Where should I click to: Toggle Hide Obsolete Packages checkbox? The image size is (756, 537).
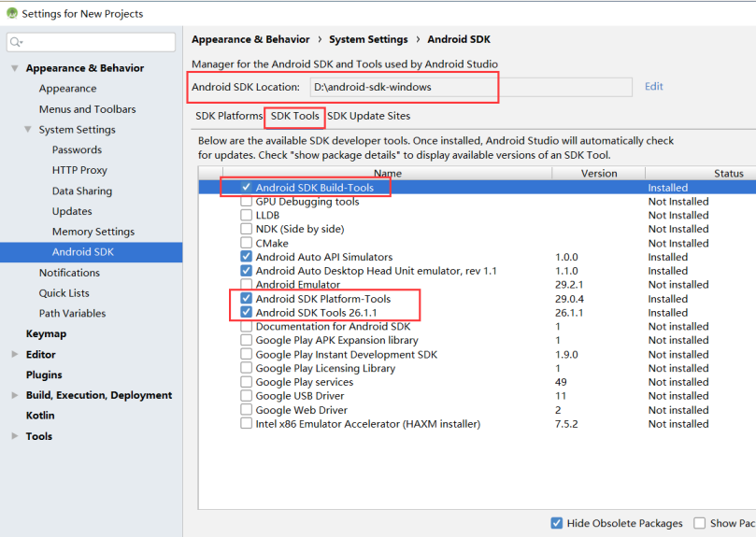556,523
